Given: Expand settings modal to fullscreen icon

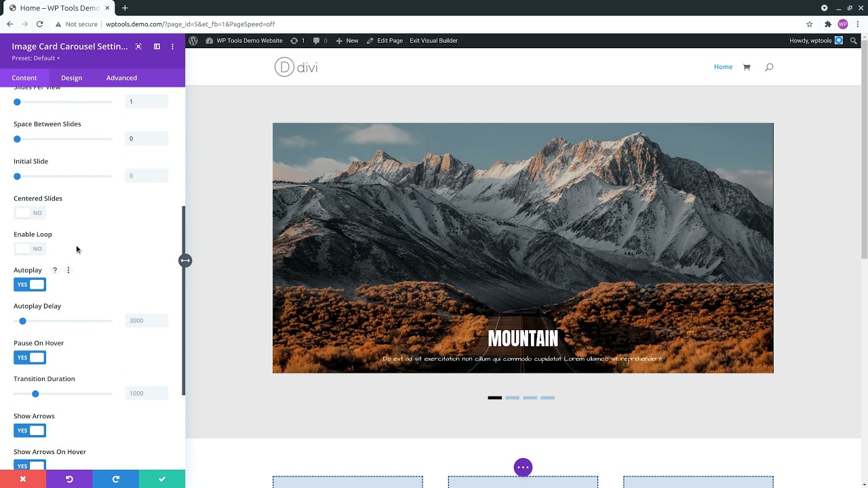Looking at the screenshot, I should (138, 46).
